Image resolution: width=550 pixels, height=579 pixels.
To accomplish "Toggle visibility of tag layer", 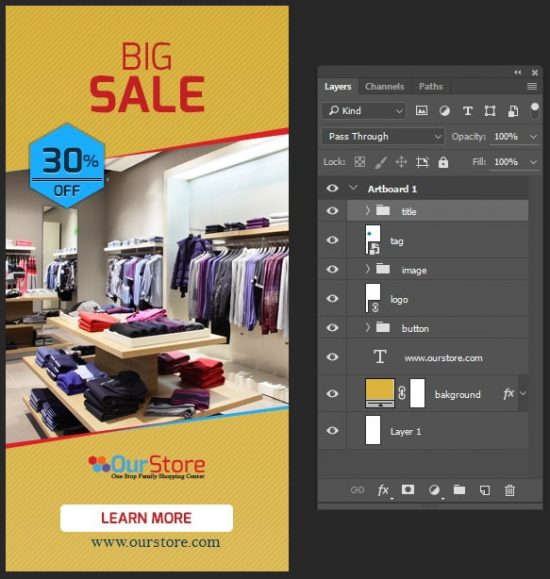I will pyautogui.click(x=332, y=240).
